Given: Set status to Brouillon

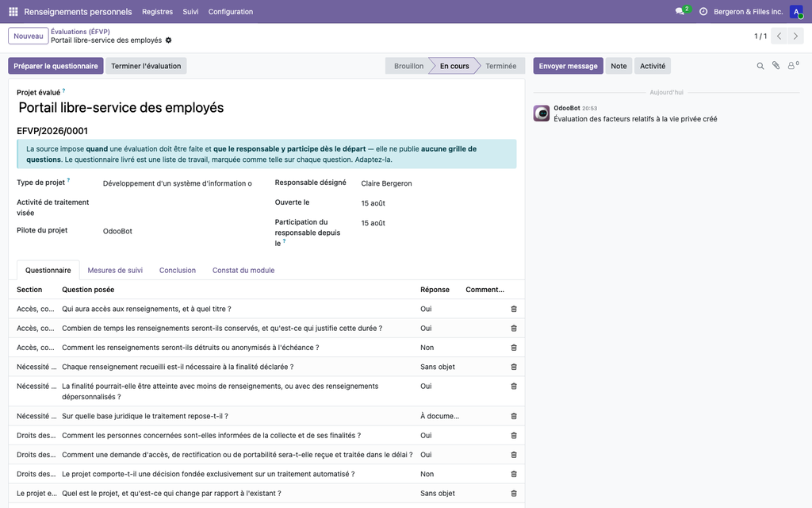Looking at the screenshot, I should pyautogui.click(x=408, y=66).
